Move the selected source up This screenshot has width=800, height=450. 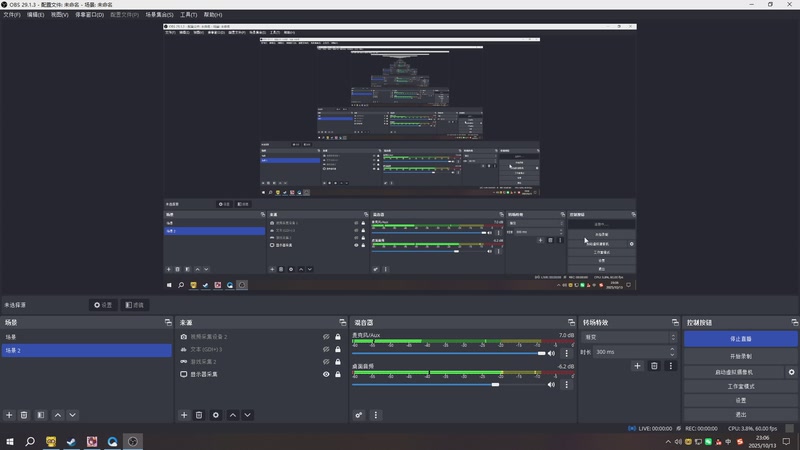233,415
